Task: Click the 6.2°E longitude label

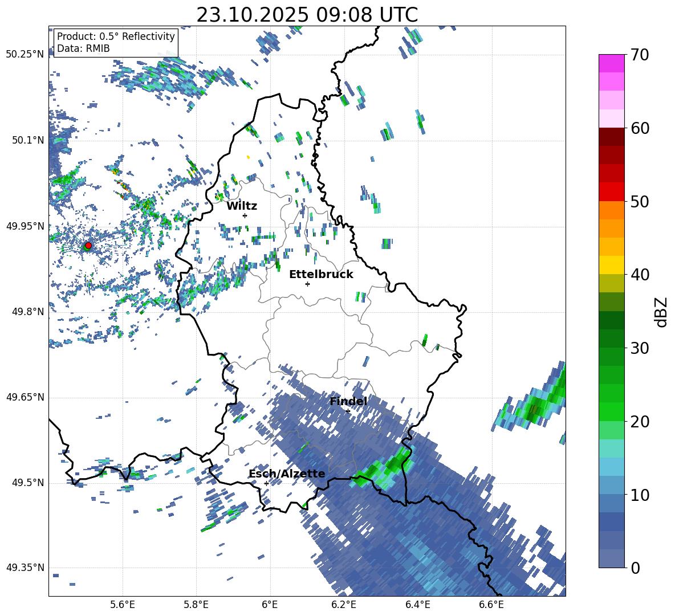Action: click(x=344, y=605)
